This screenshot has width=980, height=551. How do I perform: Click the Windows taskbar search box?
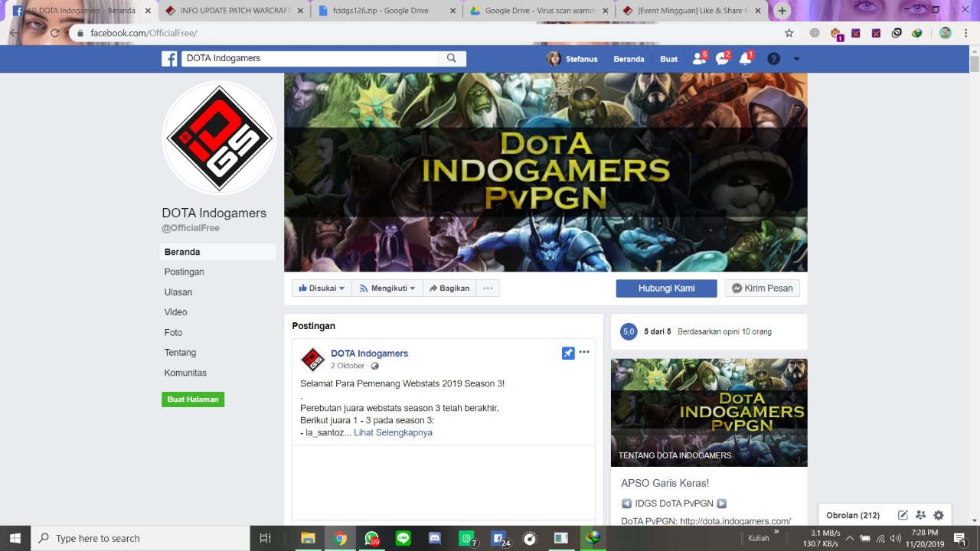pos(141,538)
